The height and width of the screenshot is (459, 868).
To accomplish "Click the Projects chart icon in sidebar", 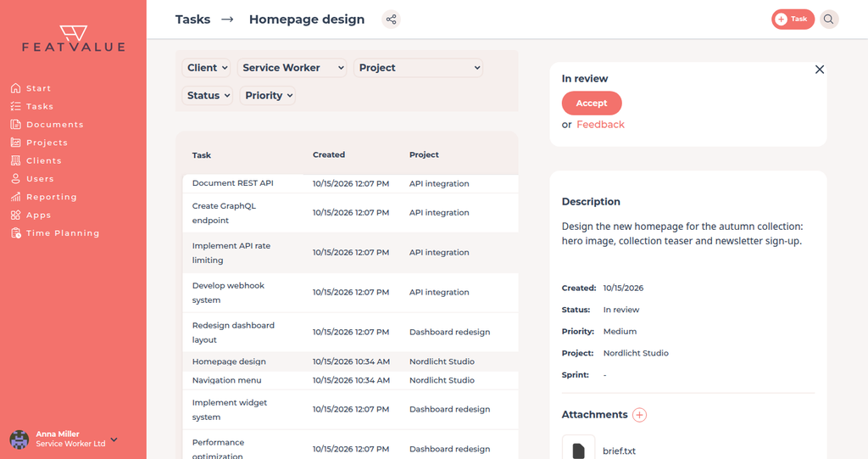I will click(x=15, y=143).
